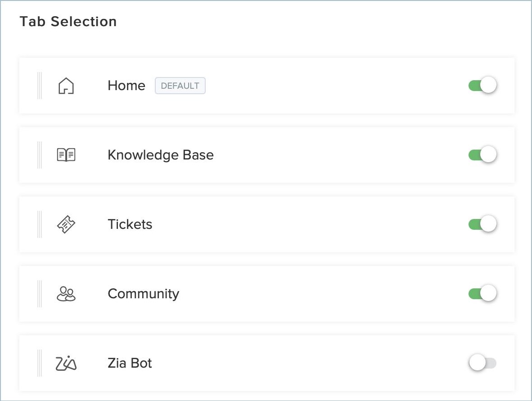Disable the Home tab toggle
Screen dimensions: 532x401
click(x=482, y=85)
